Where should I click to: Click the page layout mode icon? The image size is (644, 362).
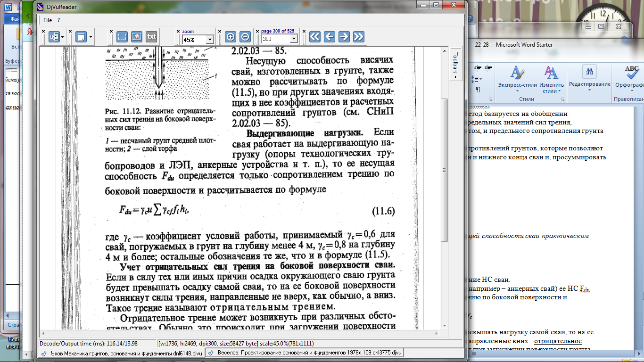pyautogui.click(x=55, y=37)
